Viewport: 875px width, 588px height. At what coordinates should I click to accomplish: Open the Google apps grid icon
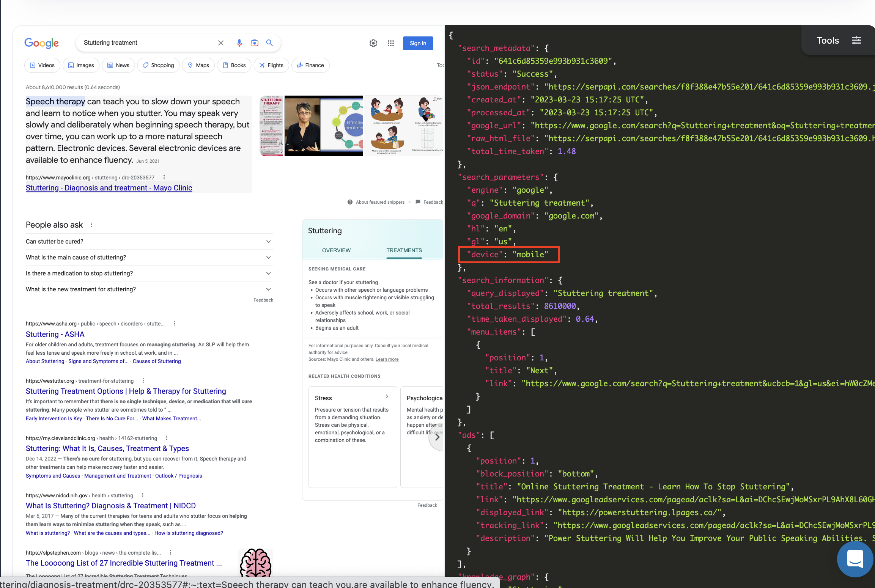click(391, 43)
